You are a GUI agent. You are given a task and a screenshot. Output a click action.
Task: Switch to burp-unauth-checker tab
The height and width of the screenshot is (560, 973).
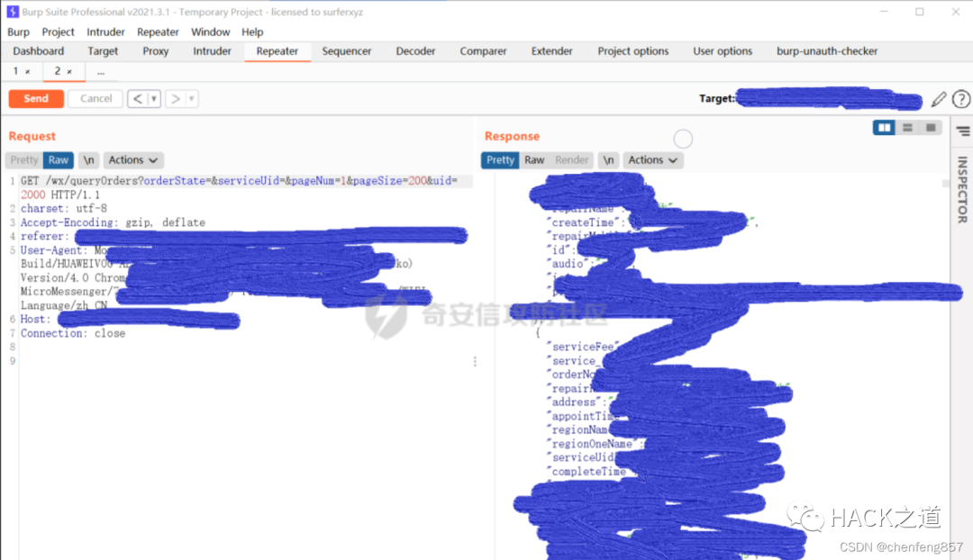tap(827, 51)
